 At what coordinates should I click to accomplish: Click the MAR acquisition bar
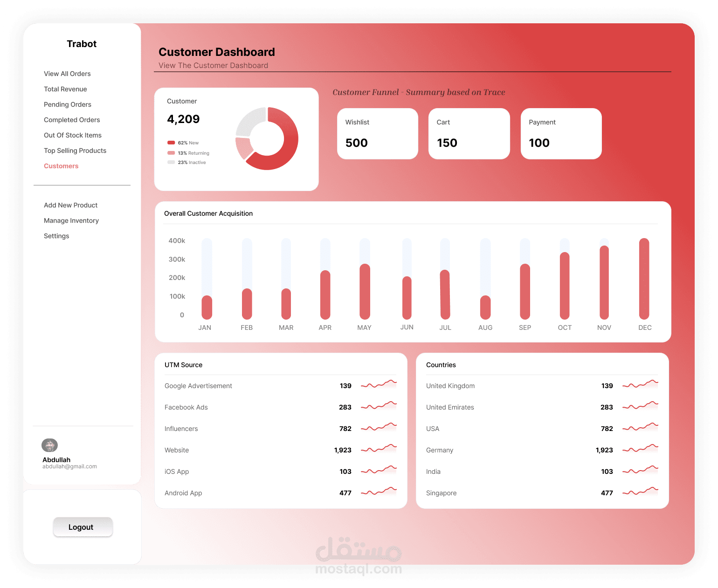tap(286, 304)
